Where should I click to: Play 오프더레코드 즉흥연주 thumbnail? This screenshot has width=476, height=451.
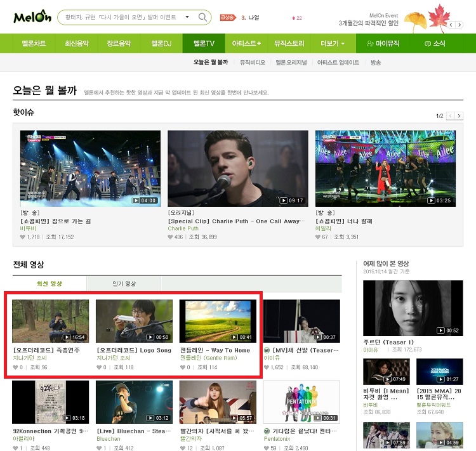coord(50,321)
